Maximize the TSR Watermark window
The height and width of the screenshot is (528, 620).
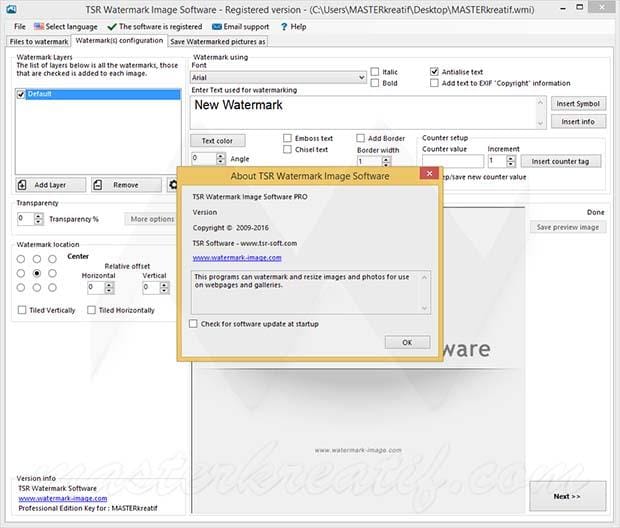[580, 7]
